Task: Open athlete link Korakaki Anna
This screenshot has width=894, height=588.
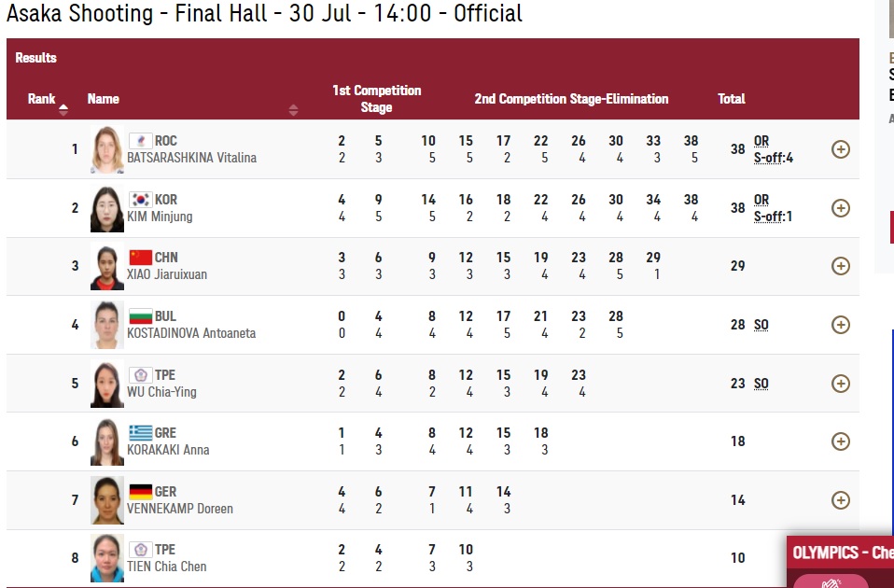Action: tap(168, 450)
